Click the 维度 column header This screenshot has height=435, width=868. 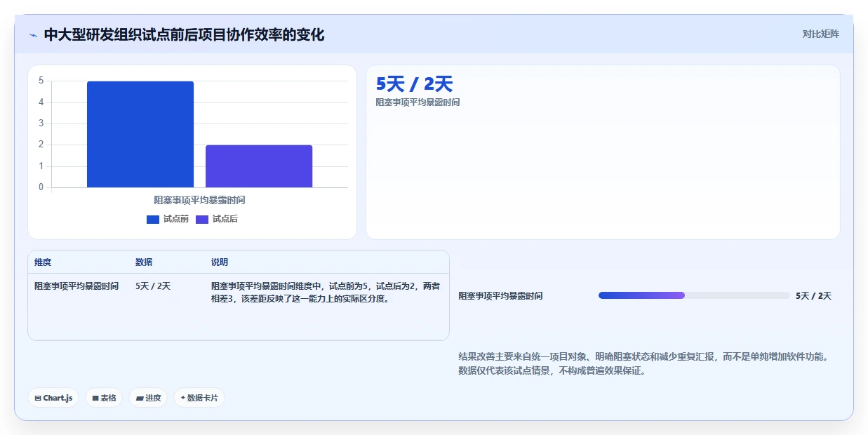(43, 262)
